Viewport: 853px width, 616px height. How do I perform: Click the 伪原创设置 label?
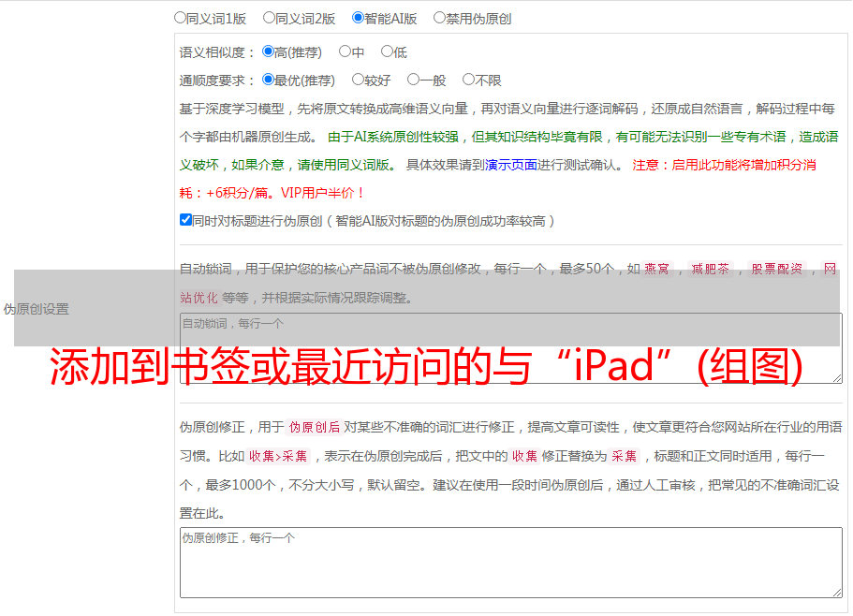click(36, 309)
